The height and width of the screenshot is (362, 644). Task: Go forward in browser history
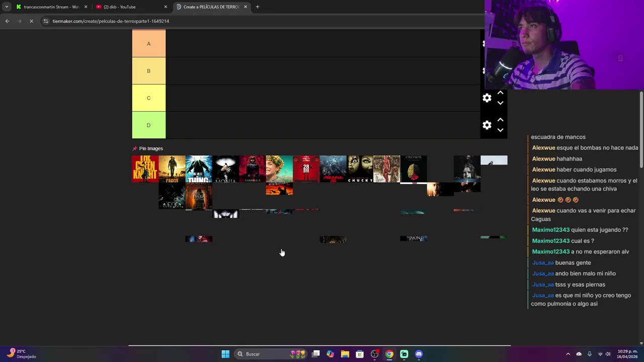pos(19,21)
